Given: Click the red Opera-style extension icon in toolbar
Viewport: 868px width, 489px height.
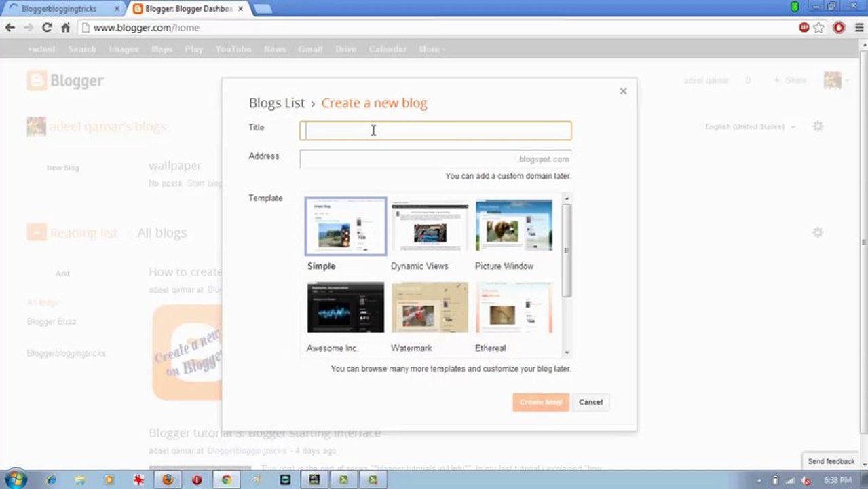Looking at the screenshot, I should point(839,28).
